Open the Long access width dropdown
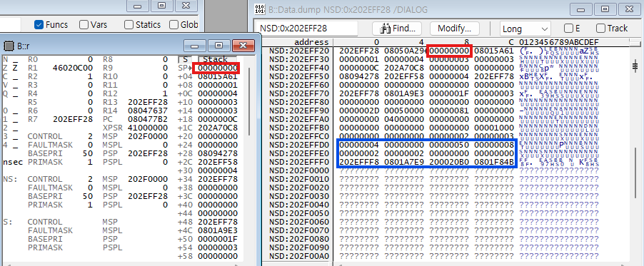 pos(525,29)
